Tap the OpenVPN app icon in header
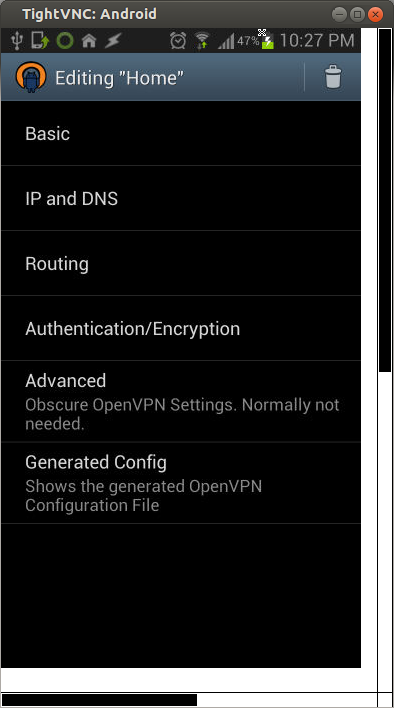 point(31,78)
